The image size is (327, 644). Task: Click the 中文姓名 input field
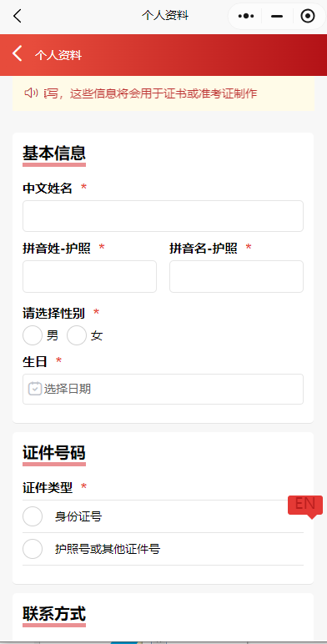(x=163, y=216)
